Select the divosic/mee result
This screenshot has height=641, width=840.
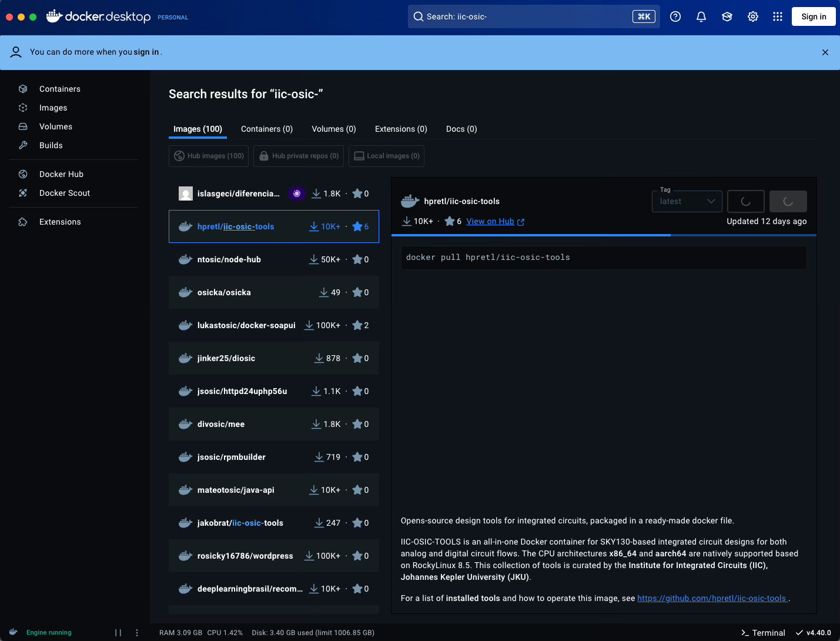pyautogui.click(x=274, y=424)
